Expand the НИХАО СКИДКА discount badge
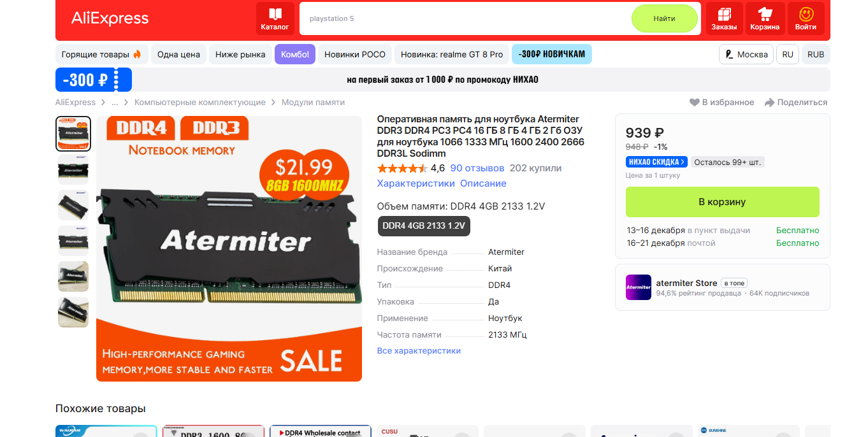 [656, 162]
